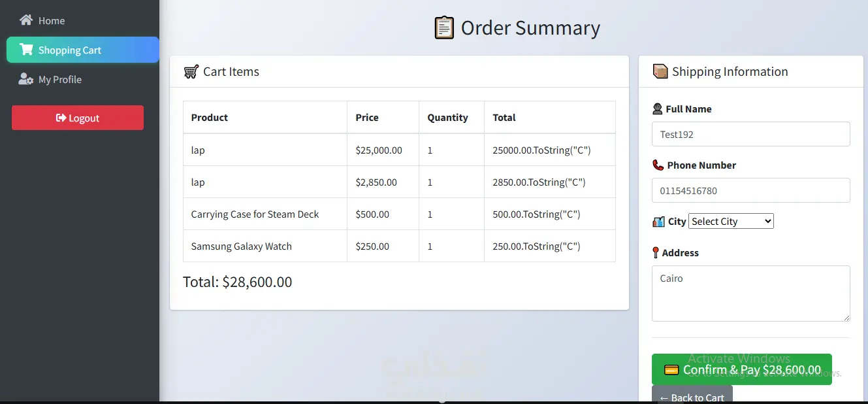Viewport: 868px width, 404px height.
Task: Click the Full Name input field
Action: 750,135
